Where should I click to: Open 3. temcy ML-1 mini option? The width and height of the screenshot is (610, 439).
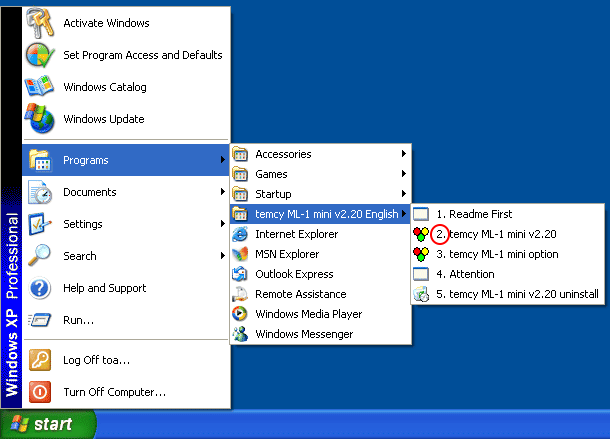(507, 254)
